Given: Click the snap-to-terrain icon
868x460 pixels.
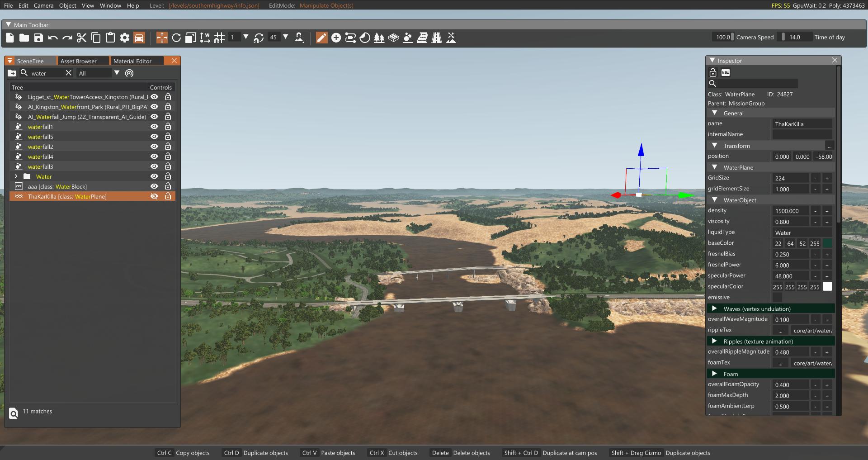Looking at the screenshot, I should [x=299, y=38].
